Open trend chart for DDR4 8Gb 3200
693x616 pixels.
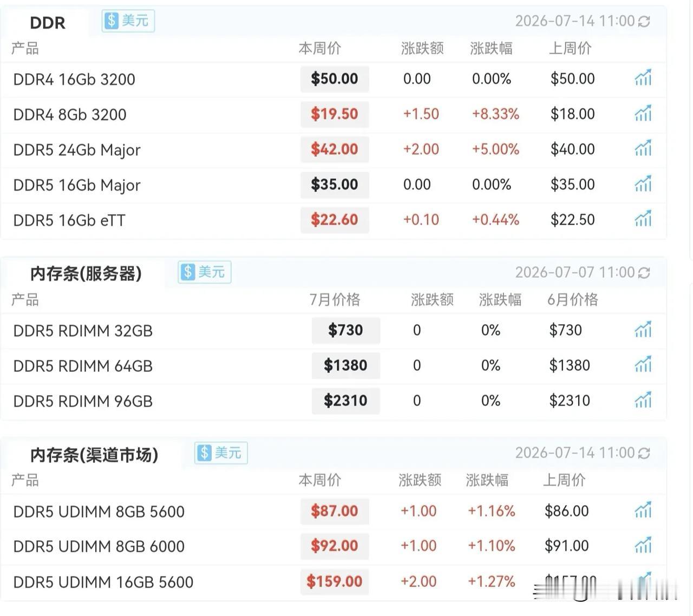(643, 114)
